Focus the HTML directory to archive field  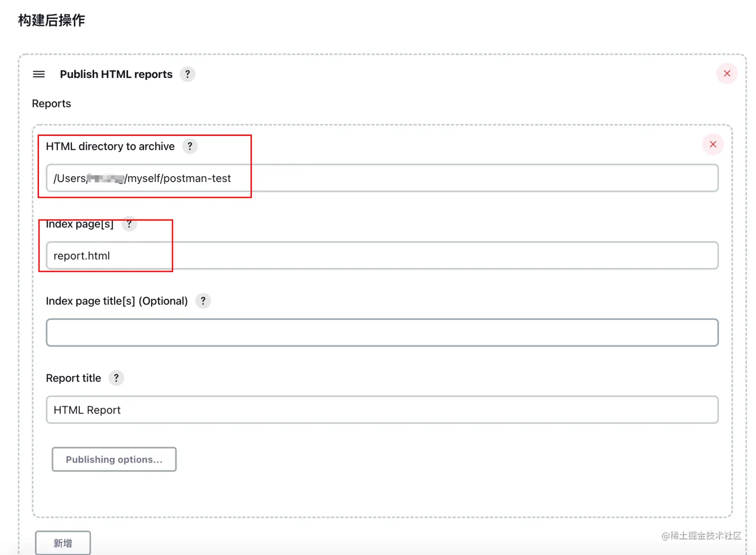pyautogui.click(x=382, y=178)
